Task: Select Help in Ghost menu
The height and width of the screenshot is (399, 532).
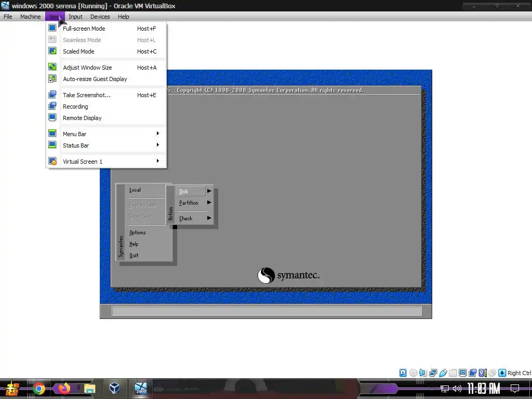Action: (x=134, y=244)
